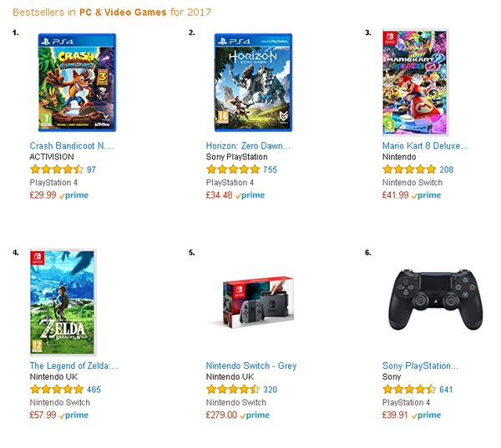Open the Crash Bandicoot cover image
The image size is (501, 448).
pos(77,83)
